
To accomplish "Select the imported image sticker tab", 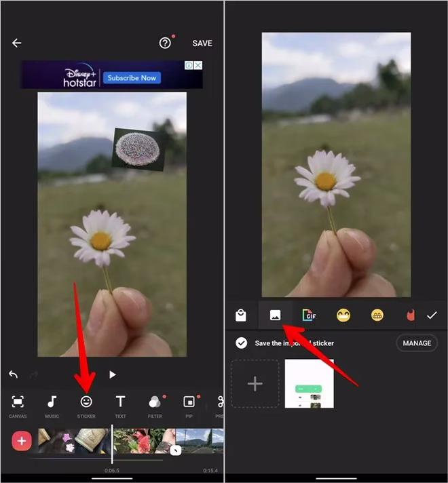I will [x=275, y=315].
